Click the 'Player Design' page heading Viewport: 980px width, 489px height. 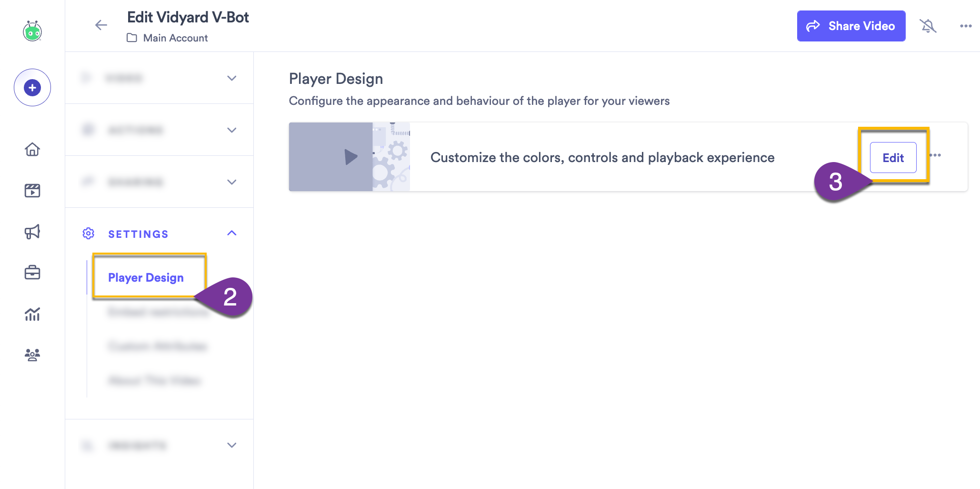coord(336,79)
